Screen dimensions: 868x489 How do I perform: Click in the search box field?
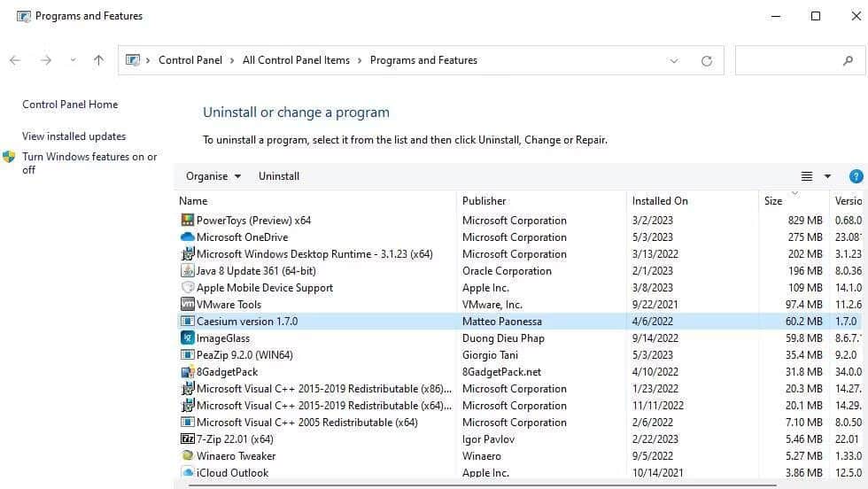click(800, 60)
